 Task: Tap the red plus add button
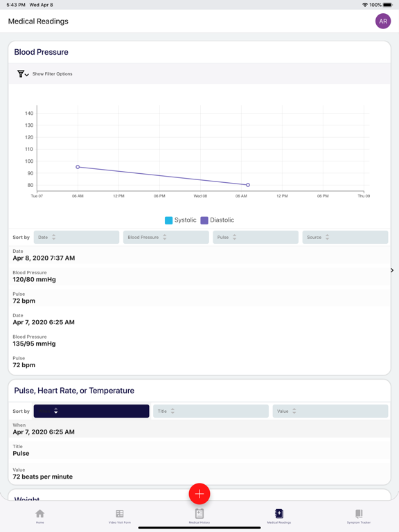[199, 494]
